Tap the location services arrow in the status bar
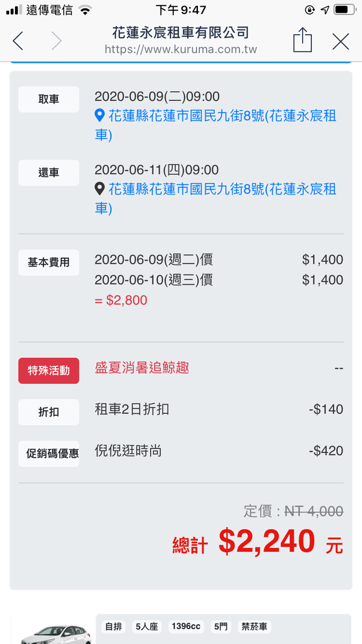Image resolution: width=362 pixels, height=644 pixels. pos(324,9)
